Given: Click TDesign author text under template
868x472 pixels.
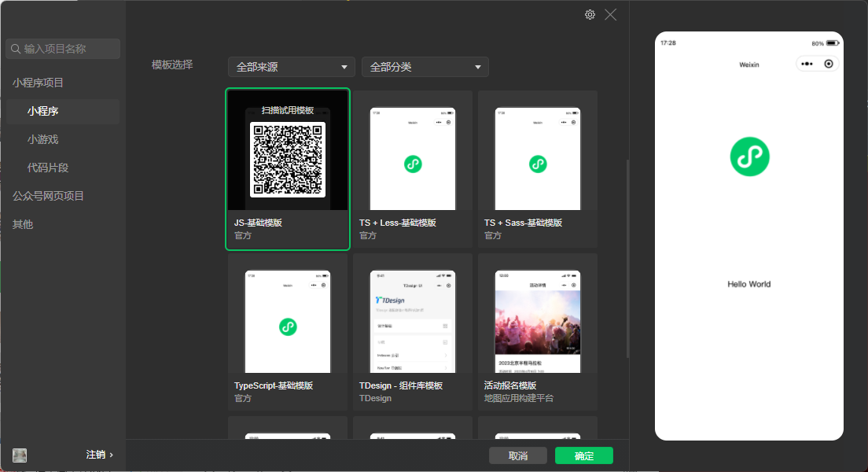Looking at the screenshot, I should point(375,398).
